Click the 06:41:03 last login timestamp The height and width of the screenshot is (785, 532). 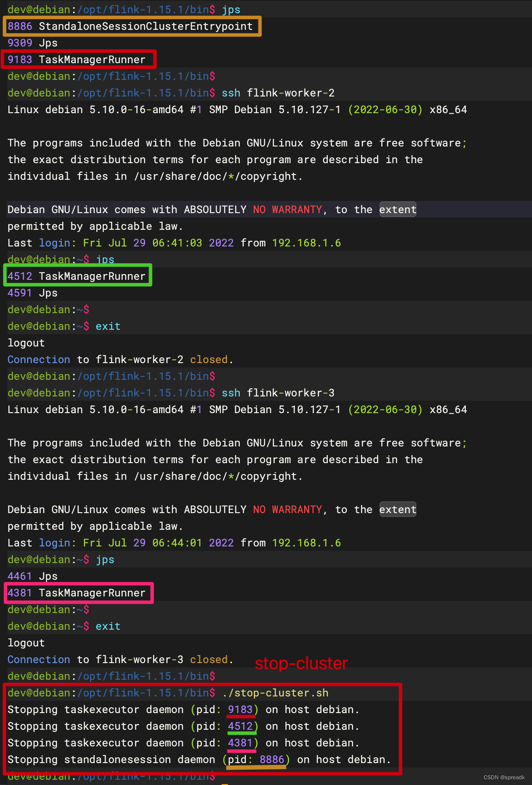click(x=177, y=243)
